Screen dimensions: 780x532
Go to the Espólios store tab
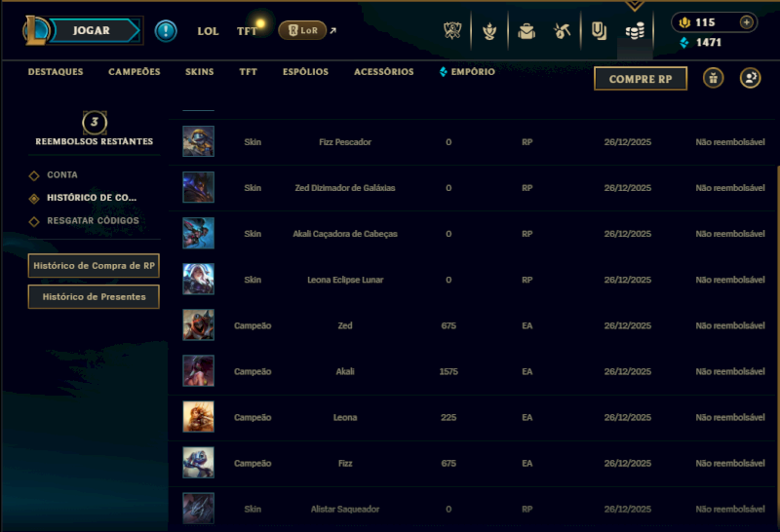305,72
